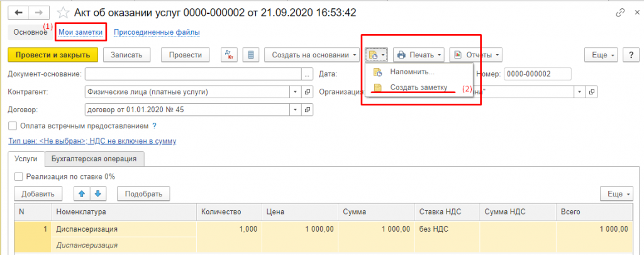Viewport: 644px width, 255px height.
Task: Open the Печать dropdown menu
Action: (419, 55)
